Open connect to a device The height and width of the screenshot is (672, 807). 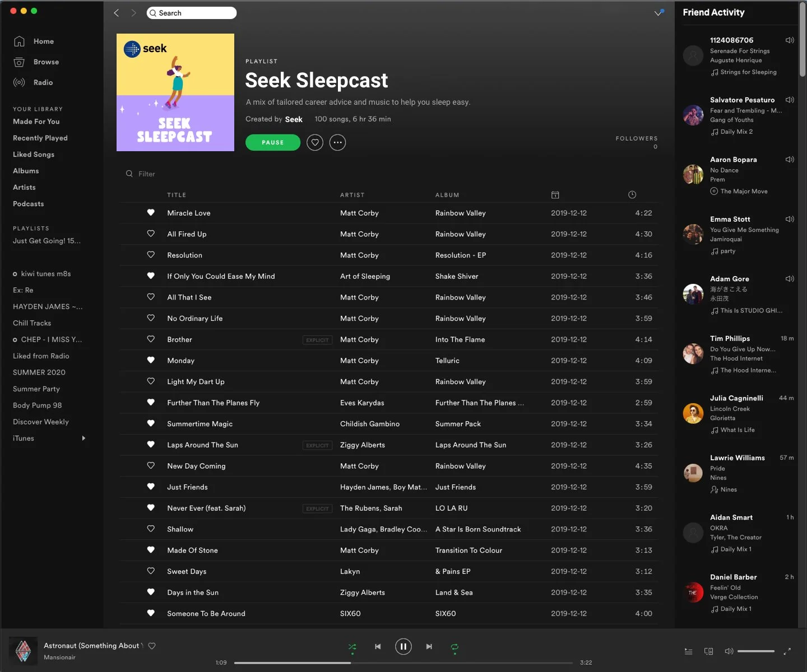[x=708, y=651]
